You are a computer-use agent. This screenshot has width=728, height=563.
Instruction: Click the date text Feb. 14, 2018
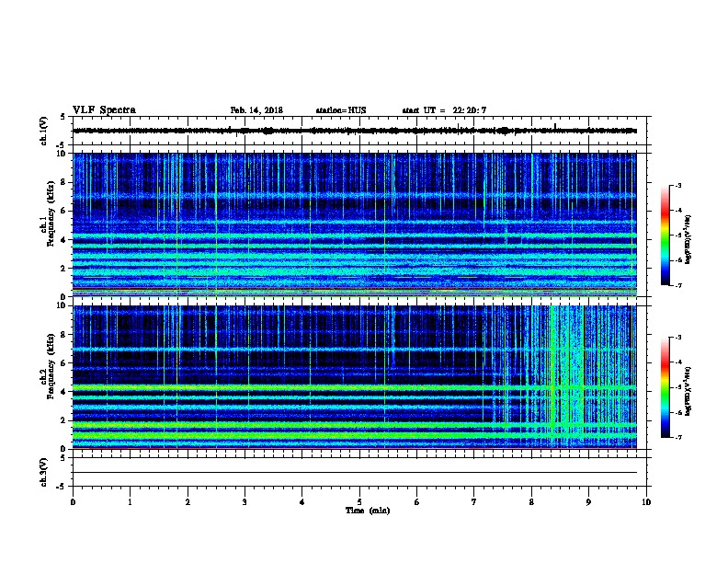coord(256,110)
